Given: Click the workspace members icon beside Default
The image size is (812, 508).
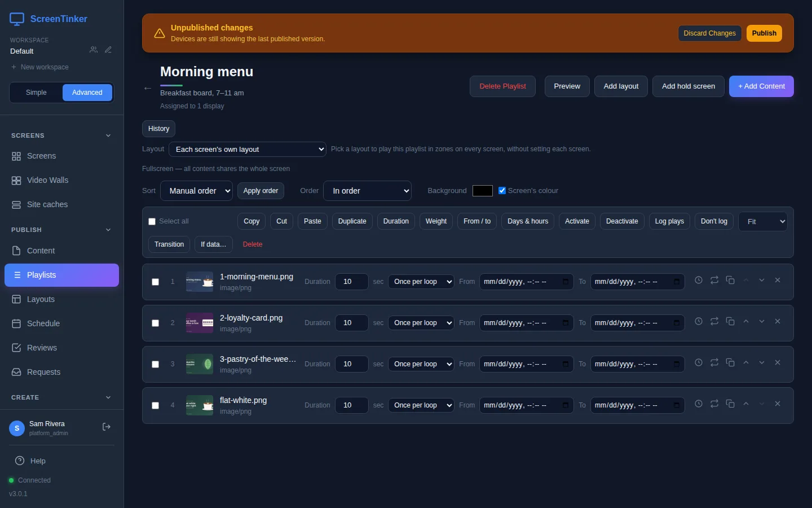Looking at the screenshot, I should click(x=94, y=50).
